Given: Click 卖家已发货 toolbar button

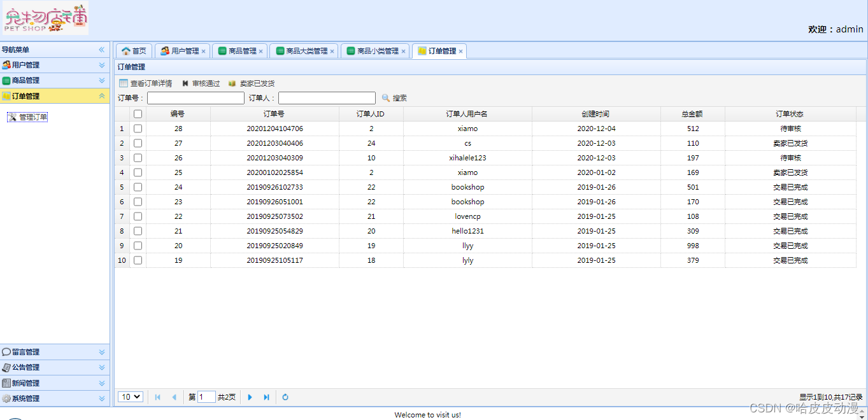Looking at the screenshot, I should point(252,83).
